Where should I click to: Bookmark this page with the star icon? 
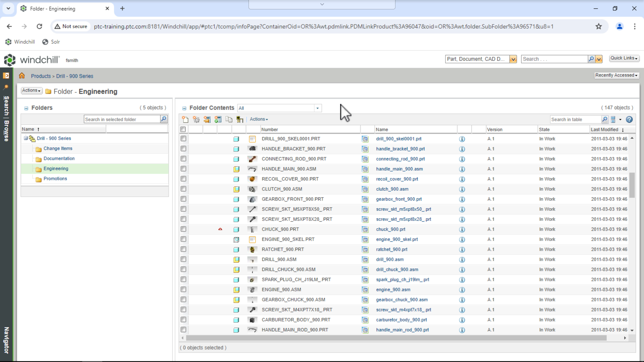(x=599, y=26)
